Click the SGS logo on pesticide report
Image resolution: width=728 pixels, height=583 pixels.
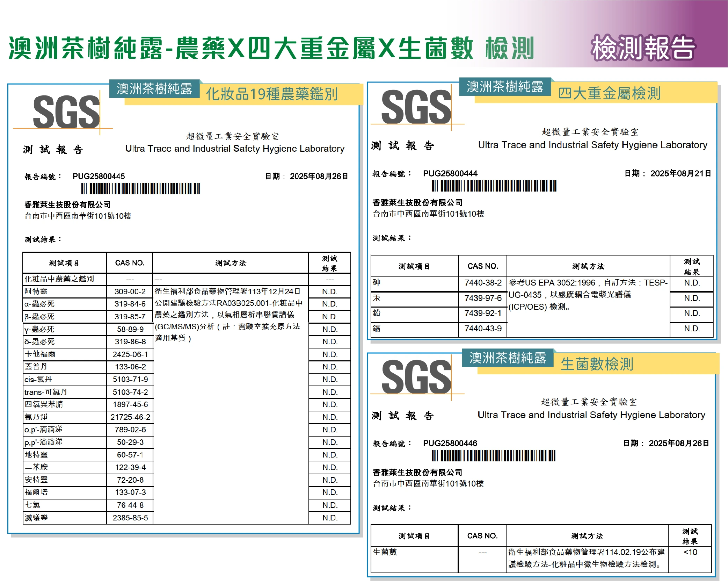point(66,112)
